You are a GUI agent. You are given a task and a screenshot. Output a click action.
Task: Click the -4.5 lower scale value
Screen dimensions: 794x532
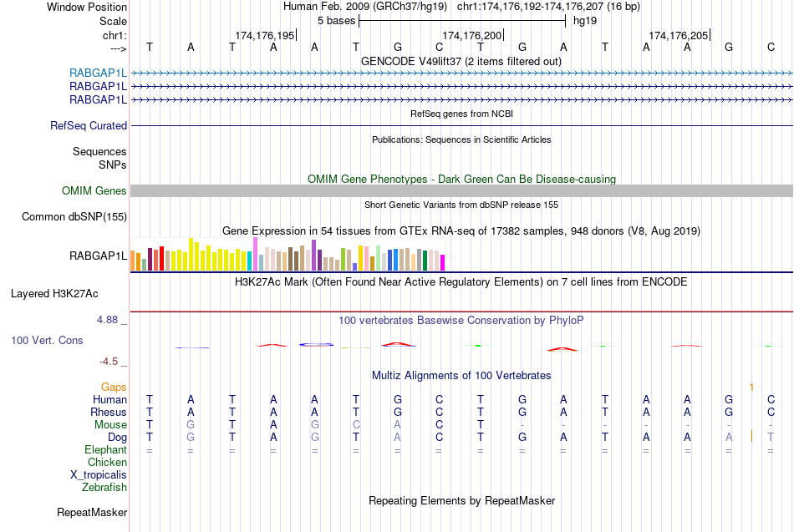109,362
